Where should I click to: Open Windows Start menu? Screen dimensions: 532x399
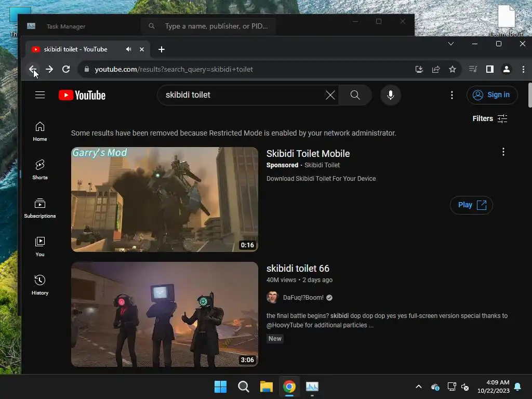[x=220, y=387]
